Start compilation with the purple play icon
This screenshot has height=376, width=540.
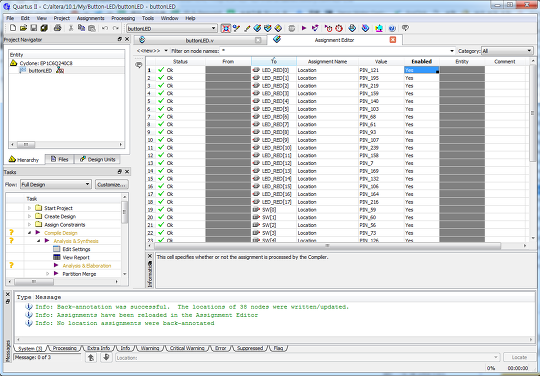click(304, 28)
